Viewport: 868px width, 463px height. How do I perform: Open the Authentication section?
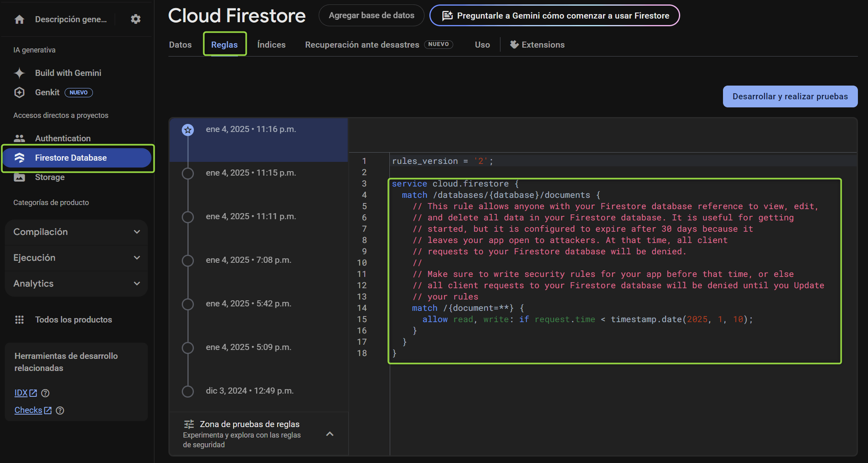pos(63,138)
